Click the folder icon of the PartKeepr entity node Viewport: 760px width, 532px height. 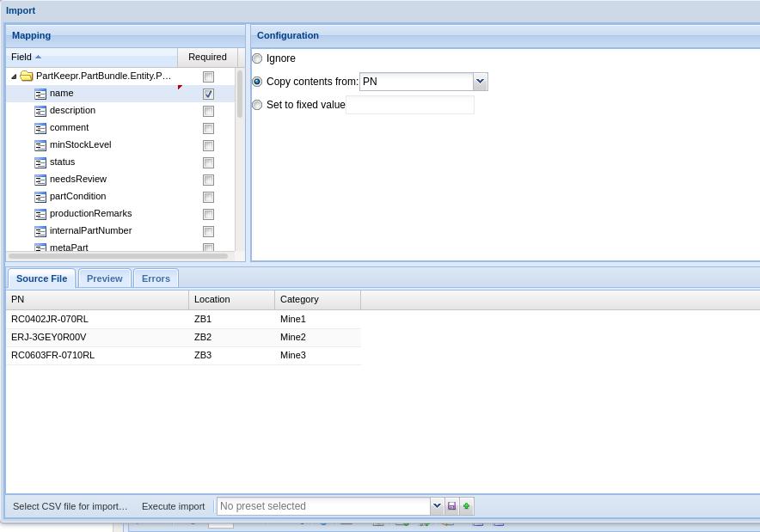click(x=26, y=76)
